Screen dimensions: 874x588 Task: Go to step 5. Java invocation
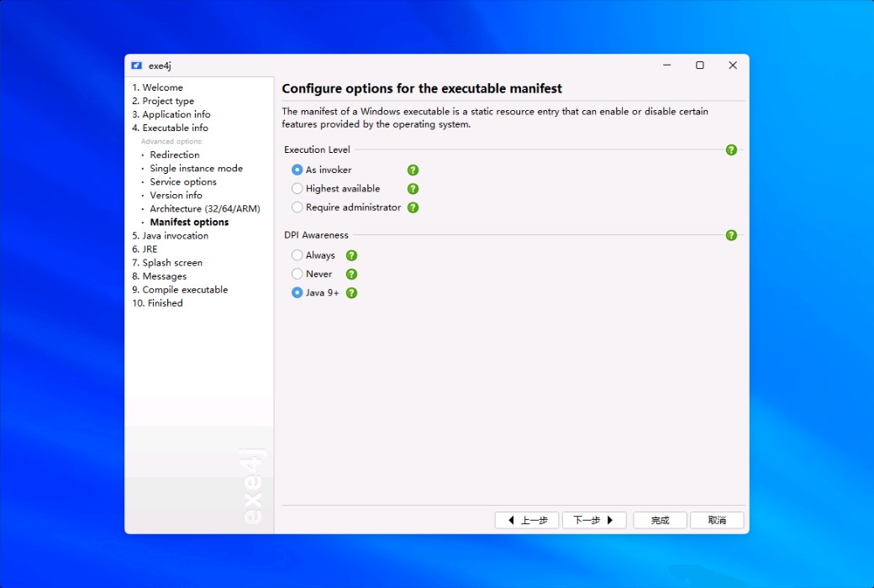[x=170, y=236]
